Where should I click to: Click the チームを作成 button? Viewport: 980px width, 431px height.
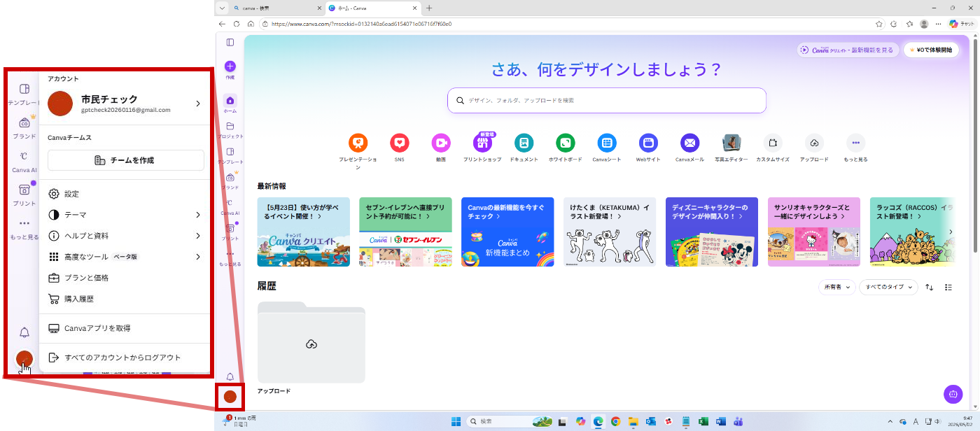[126, 160]
